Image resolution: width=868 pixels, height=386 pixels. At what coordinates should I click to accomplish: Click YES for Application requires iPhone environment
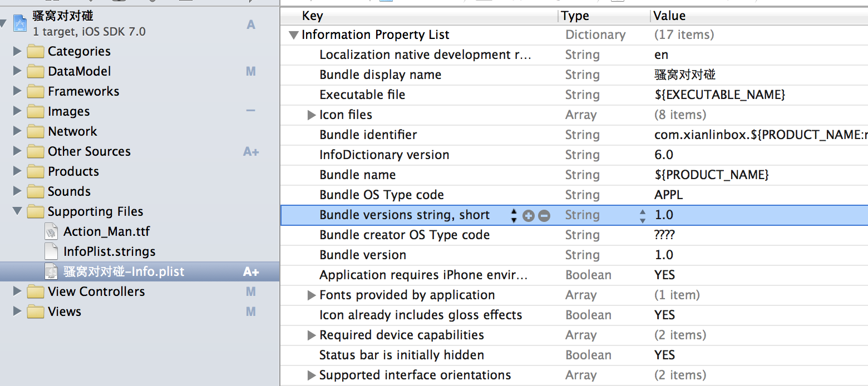coord(665,275)
